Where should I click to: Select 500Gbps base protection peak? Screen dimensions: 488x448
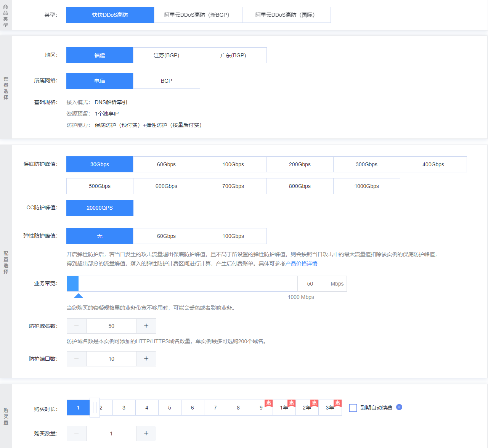pyautogui.click(x=100, y=186)
